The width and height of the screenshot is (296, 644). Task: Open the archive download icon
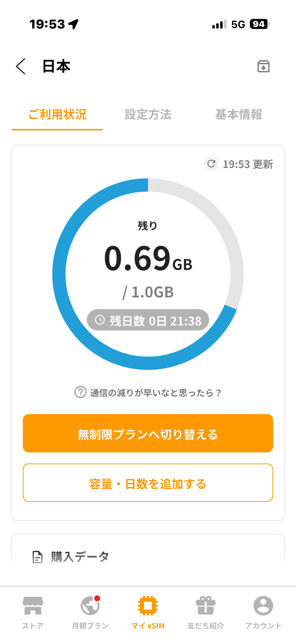tap(263, 66)
